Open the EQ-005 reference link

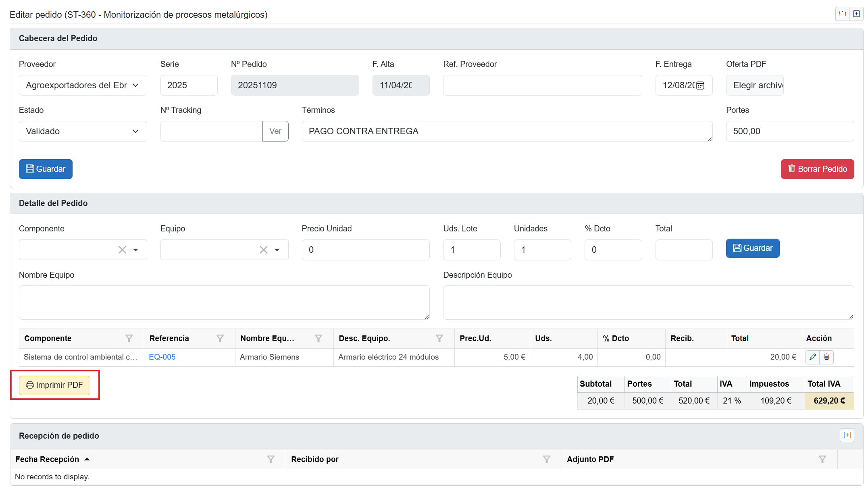pyautogui.click(x=162, y=357)
